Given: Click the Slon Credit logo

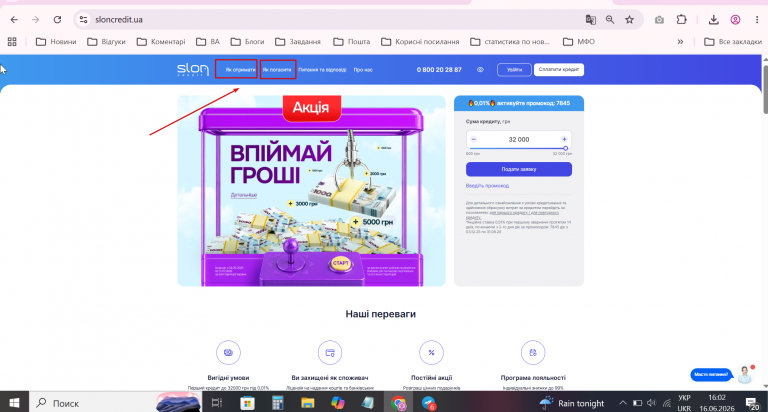Looking at the screenshot, I should pos(192,70).
